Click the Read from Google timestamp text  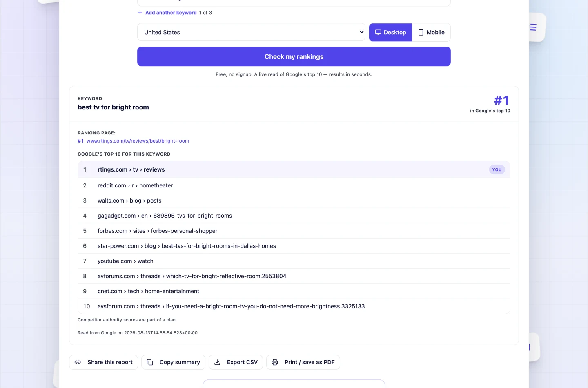(x=138, y=333)
